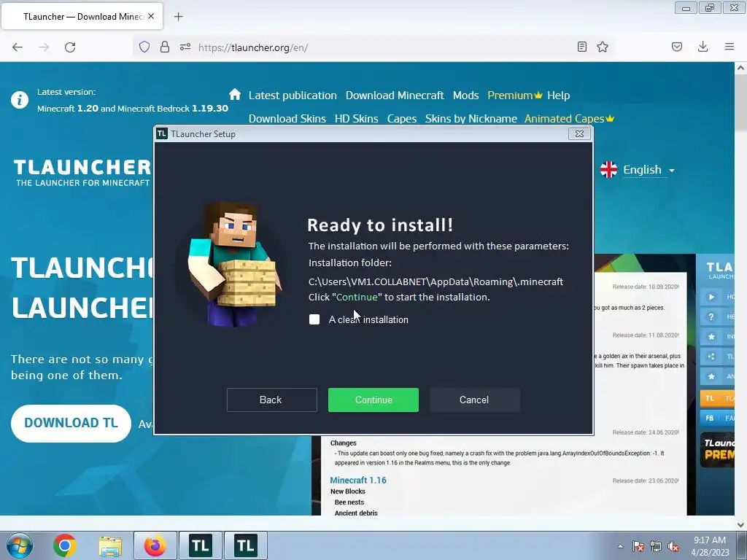This screenshot has width=747, height=560.
Task: Click the share icon in launcher sidebar
Action: [x=711, y=356]
